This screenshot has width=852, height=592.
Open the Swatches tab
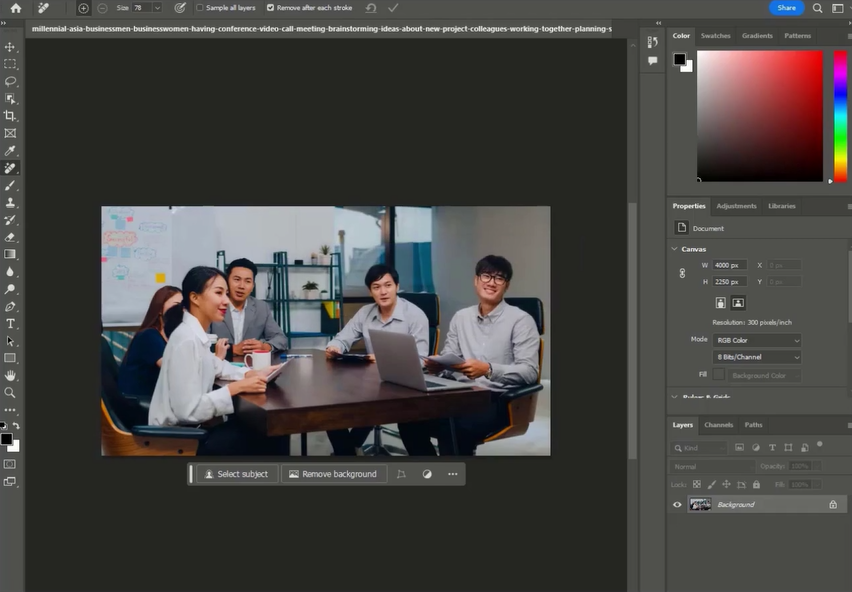715,36
